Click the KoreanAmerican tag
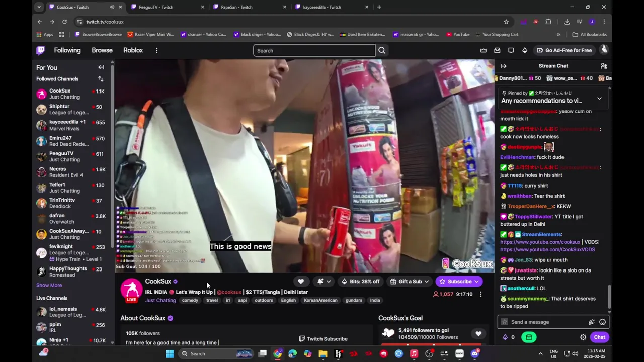 320,300
